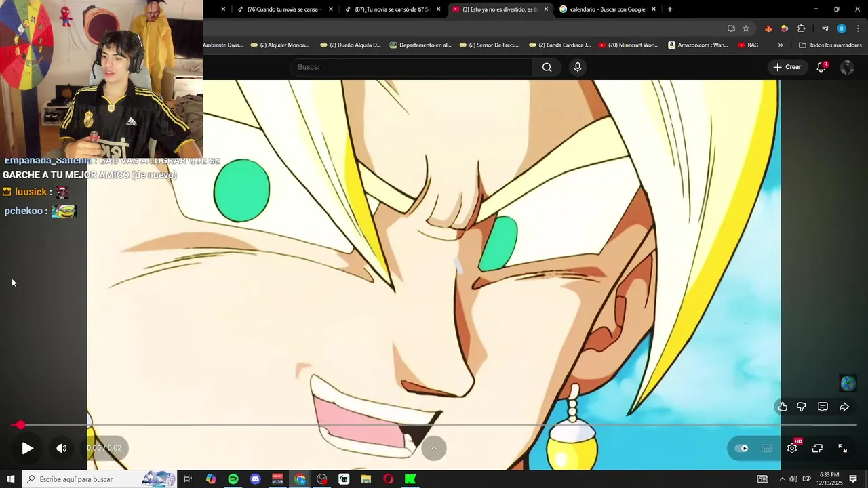Switch to miniplayer/theater mode icon
The width and height of the screenshot is (868, 488).
tap(817, 448)
